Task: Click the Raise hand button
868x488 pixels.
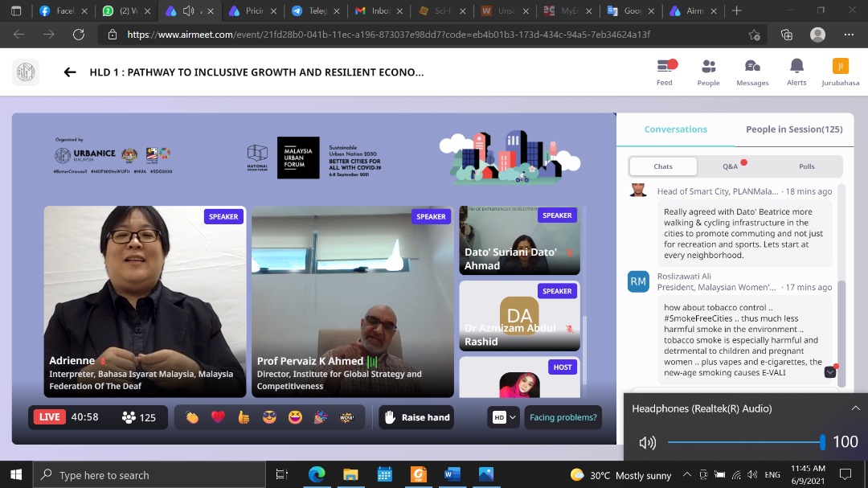Action: (x=416, y=417)
